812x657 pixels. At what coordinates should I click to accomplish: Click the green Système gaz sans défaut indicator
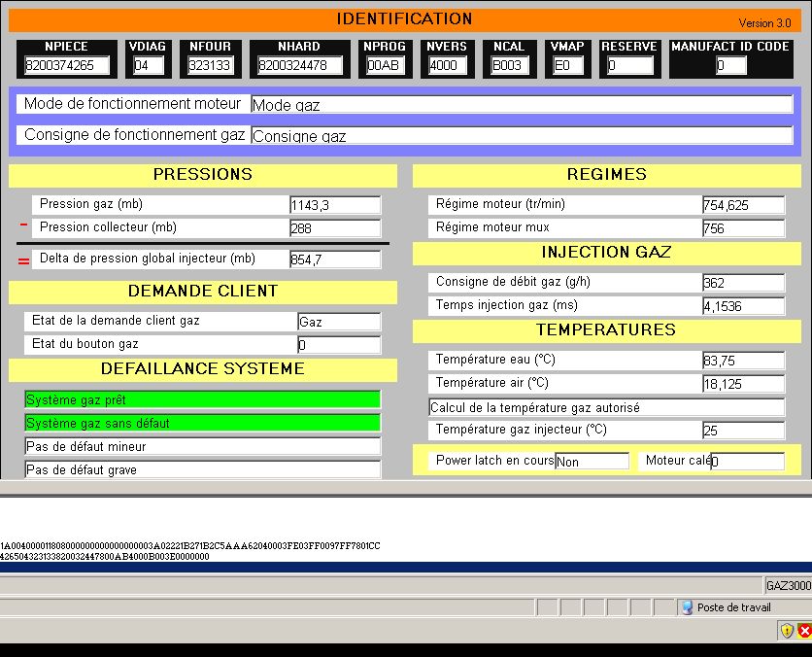tap(202, 423)
